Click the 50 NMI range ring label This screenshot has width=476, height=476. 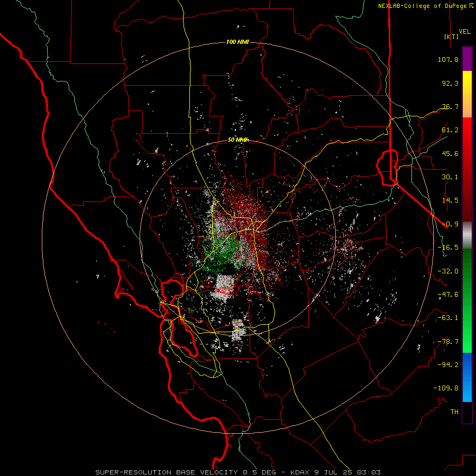[x=238, y=140]
